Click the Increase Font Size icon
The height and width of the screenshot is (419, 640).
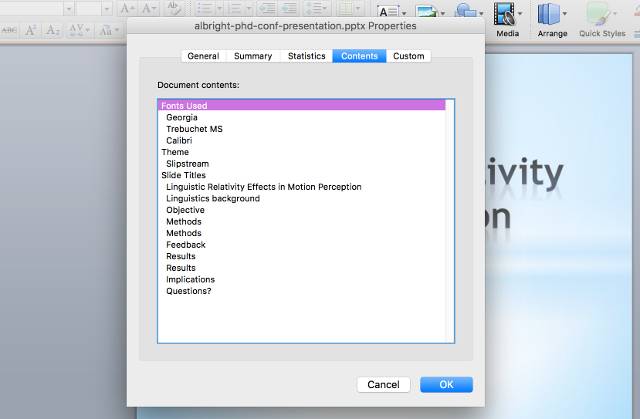tap(127, 9)
